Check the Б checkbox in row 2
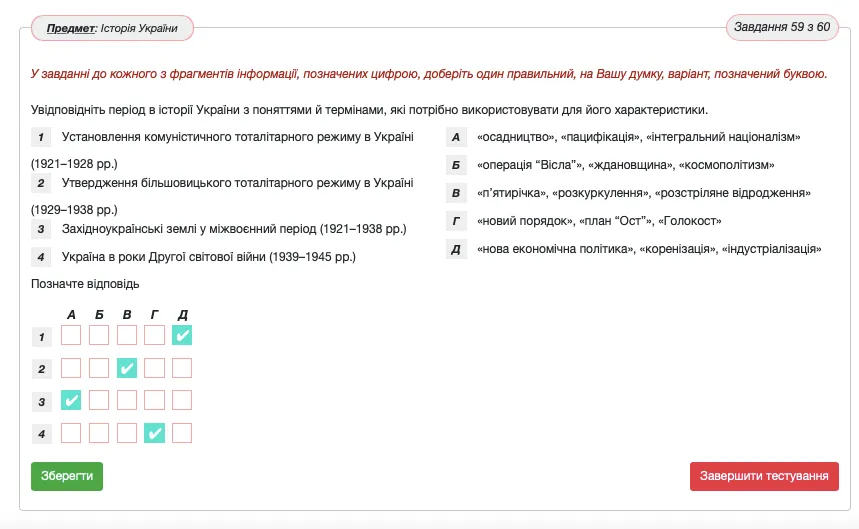 pos(99,369)
